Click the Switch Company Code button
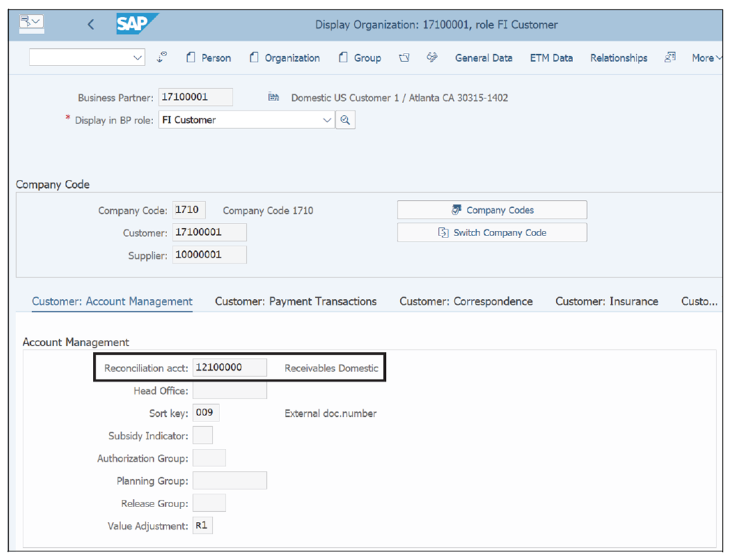Viewport: 733px width, 560px height. [492, 232]
